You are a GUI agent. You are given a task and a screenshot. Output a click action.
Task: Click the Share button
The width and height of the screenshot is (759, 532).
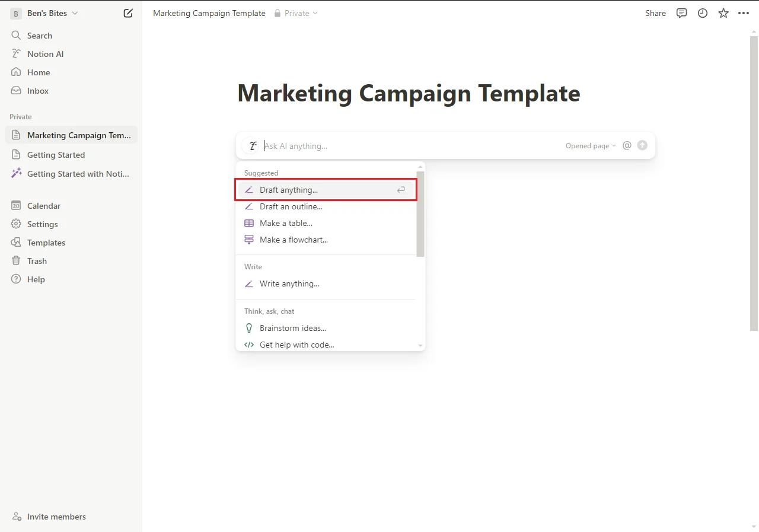pos(655,13)
